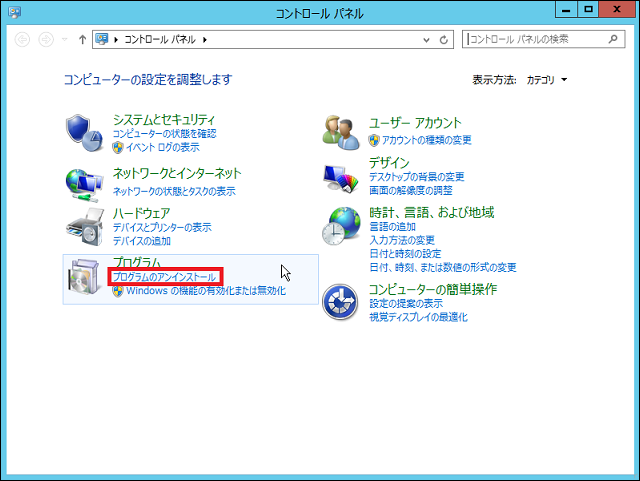This screenshot has width=640, height=481.
Task: Open the clock and globe icon
Action: pos(341,226)
